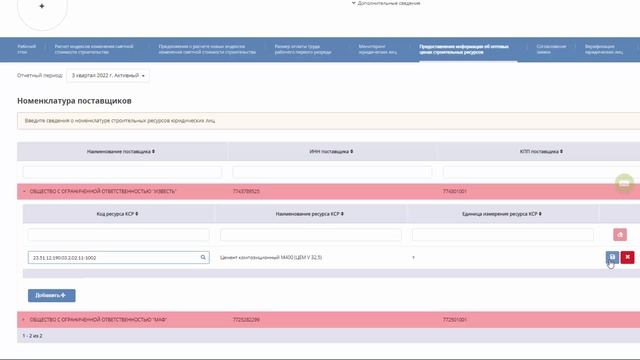The width and height of the screenshot is (640, 360).
Task: Click the Код ресурса КСР filter field
Action: 118,235
